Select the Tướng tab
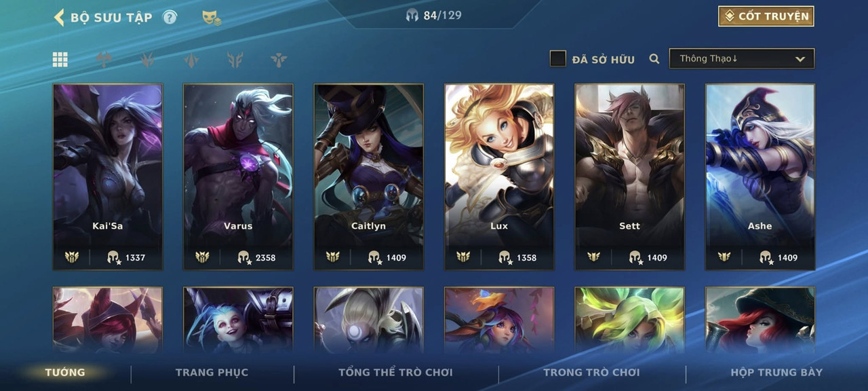This screenshot has width=868, height=391. [65, 372]
